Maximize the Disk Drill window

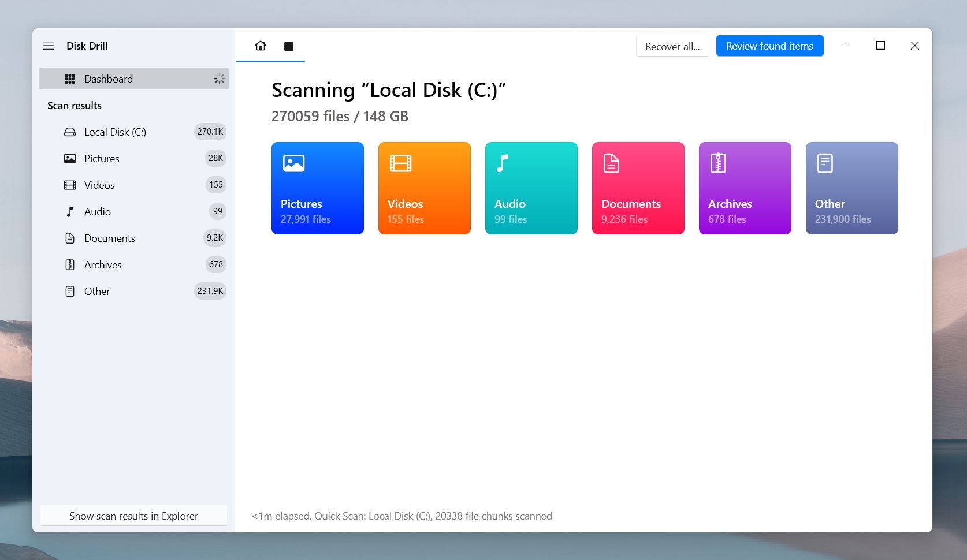880,46
